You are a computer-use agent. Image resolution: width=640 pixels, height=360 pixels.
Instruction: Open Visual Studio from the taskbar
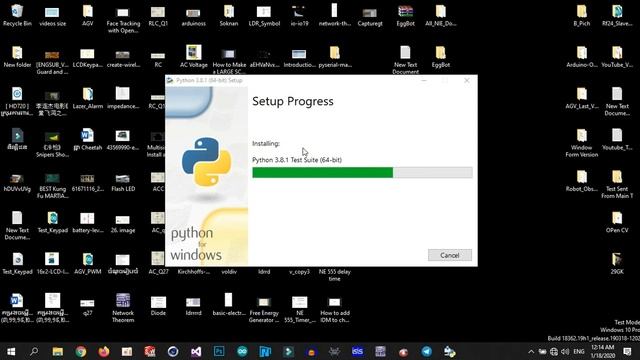[x=196, y=351]
